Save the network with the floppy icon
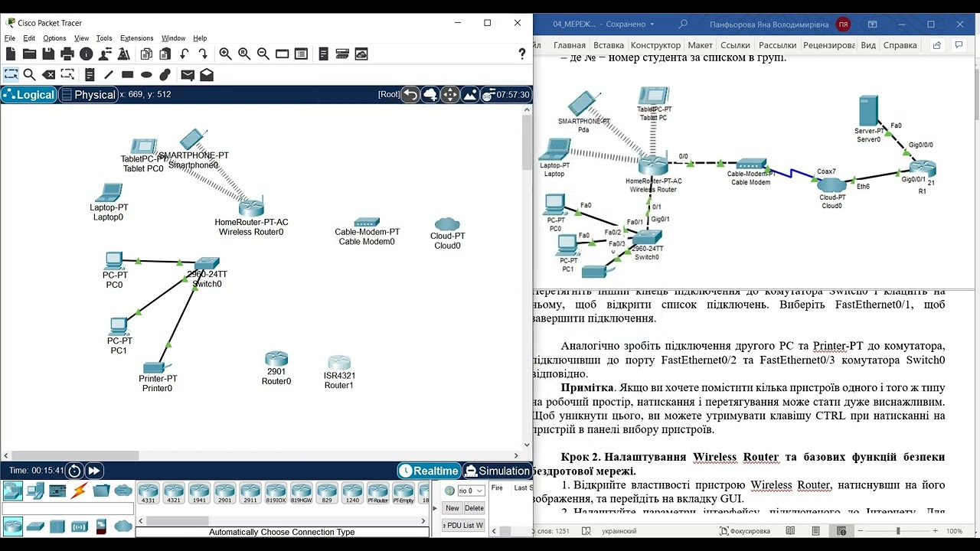The height and width of the screenshot is (551, 980). point(48,54)
